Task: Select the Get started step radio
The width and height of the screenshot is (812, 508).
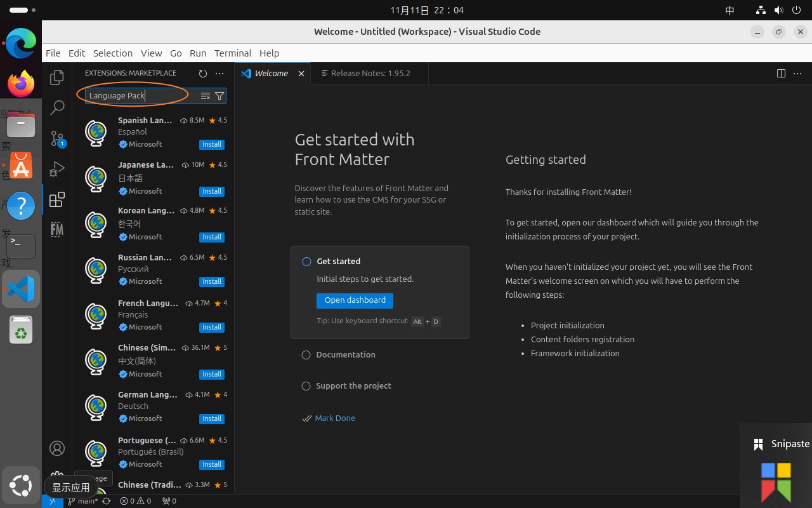Action: (x=306, y=262)
